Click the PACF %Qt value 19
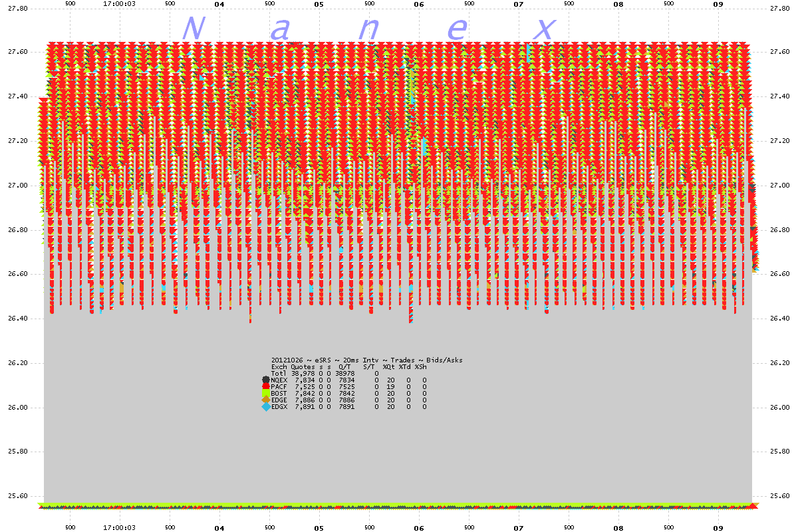 click(391, 387)
